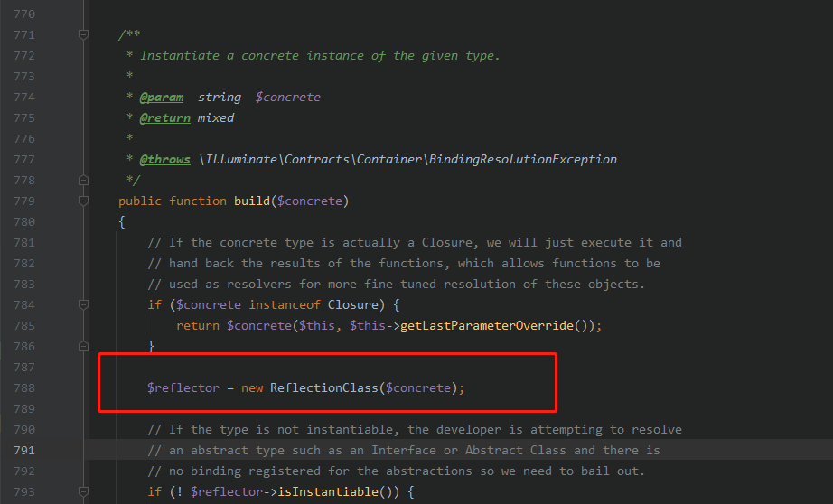
Task: Click the @param tag in docblock
Action: (162, 98)
